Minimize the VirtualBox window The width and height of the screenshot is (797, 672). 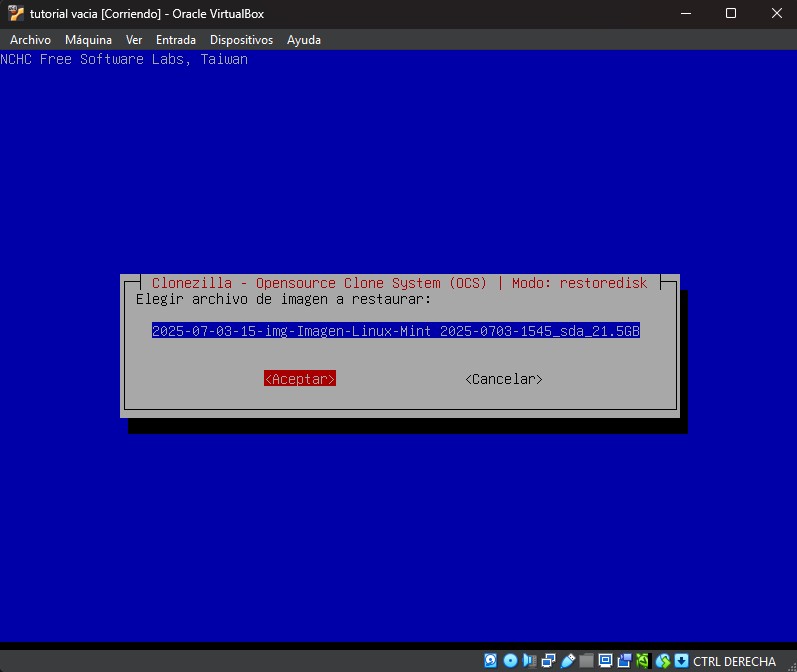coord(686,13)
